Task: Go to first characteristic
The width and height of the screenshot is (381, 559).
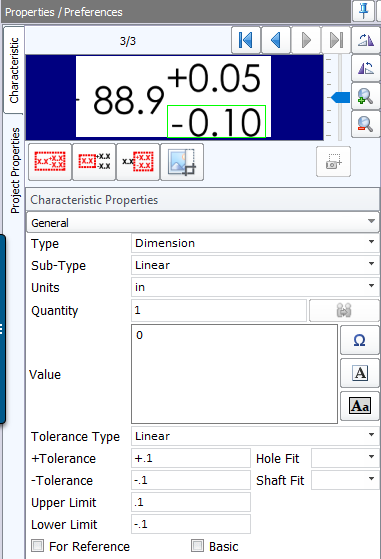Action: click(246, 40)
